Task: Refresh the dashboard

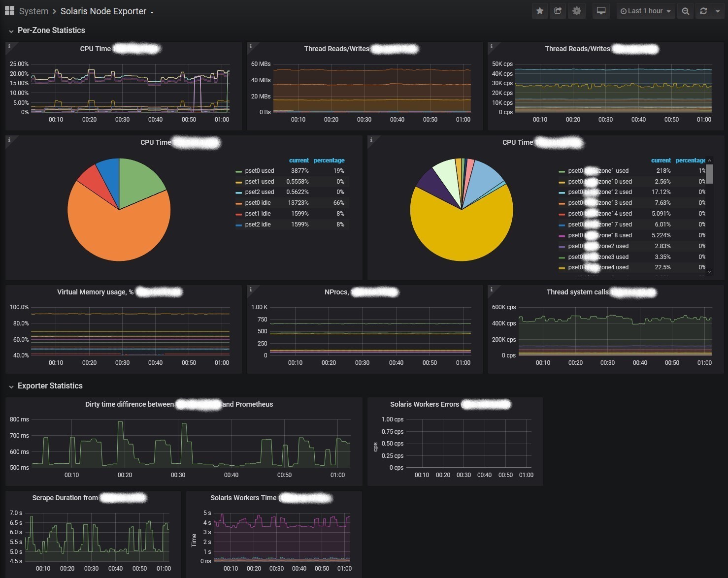Action: pyautogui.click(x=703, y=11)
